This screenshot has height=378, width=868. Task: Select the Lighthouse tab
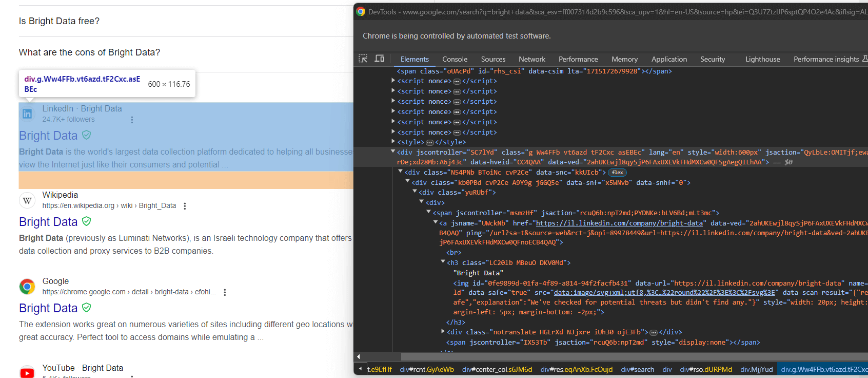(x=762, y=59)
